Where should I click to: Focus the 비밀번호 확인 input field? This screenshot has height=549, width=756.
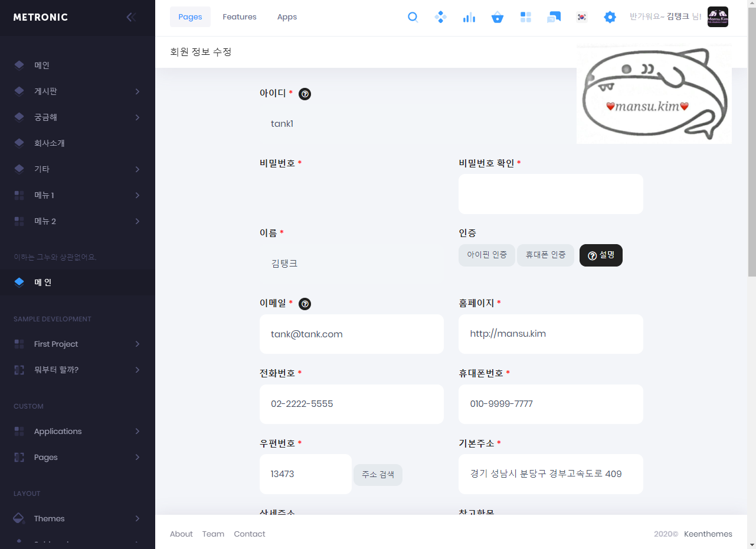click(x=551, y=194)
